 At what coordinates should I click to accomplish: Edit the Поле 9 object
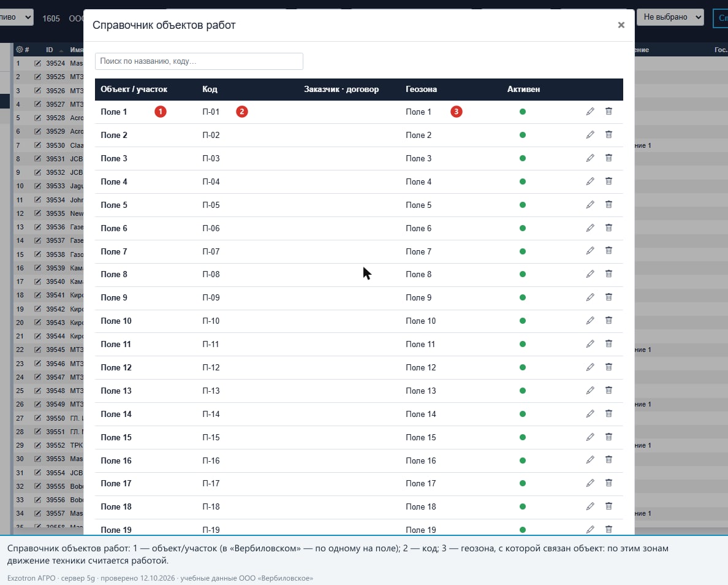click(x=590, y=297)
